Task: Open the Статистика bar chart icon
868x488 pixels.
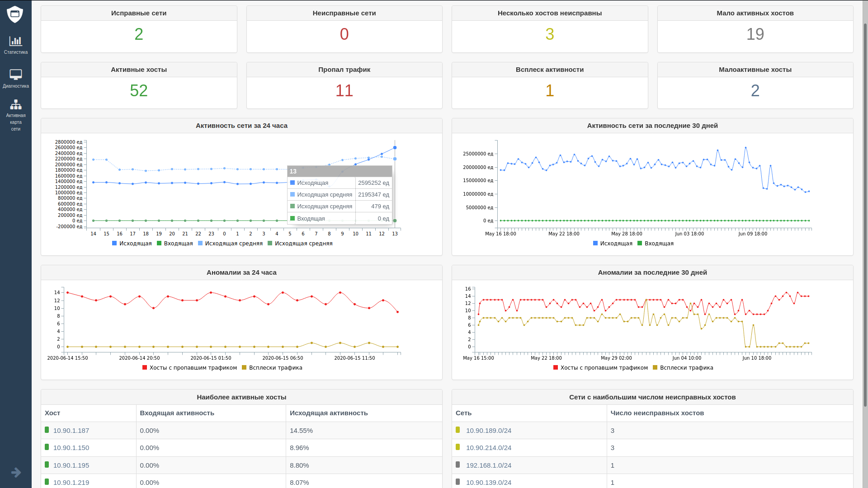Action: click(x=16, y=41)
